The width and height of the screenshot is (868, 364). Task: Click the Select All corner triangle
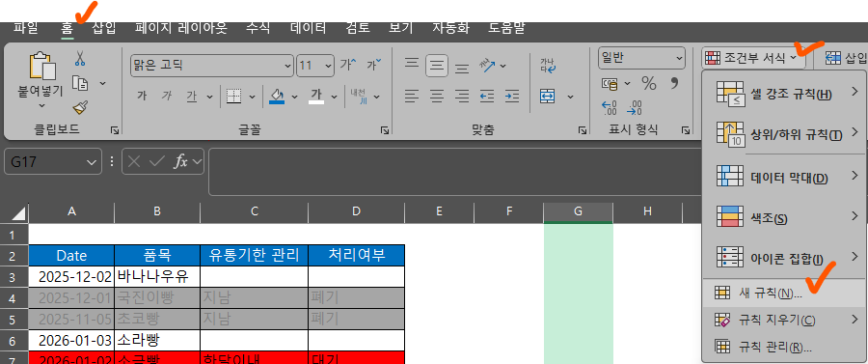[x=18, y=213]
